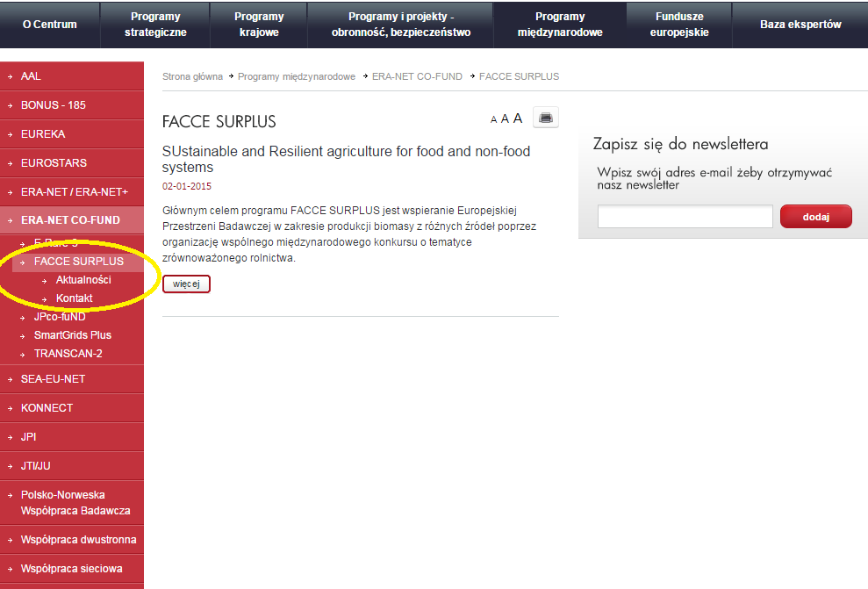The width and height of the screenshot is (868, 589).
Task: Select SmartGrids Plus in the sidebar
Action: coord(73,335)
